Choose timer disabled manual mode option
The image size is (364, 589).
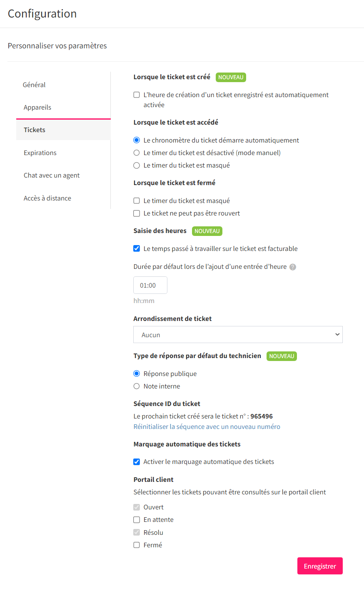[x=137, y=153]
